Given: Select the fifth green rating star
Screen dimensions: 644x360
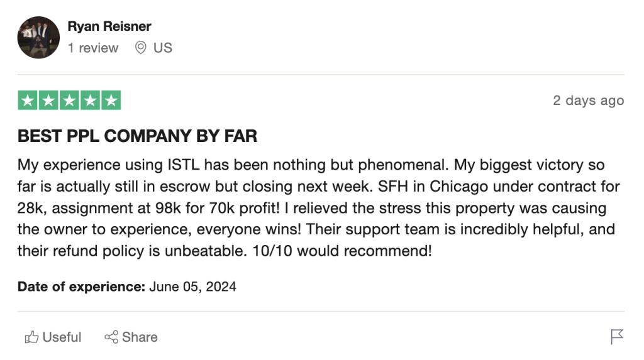Looking at the screenshot, I should click(111, 101).
